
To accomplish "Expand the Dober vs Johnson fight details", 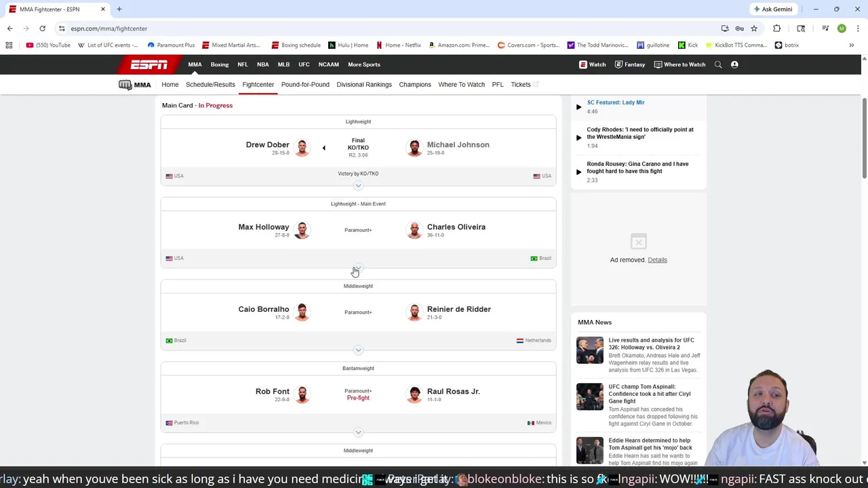I will pyautogui.click(x=358, y=186).
